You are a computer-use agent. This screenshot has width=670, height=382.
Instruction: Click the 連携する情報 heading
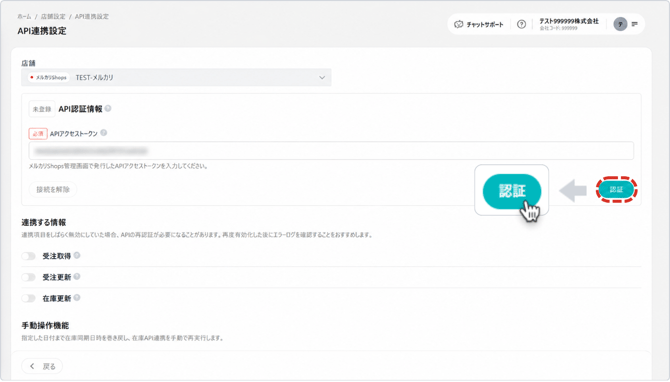tap(44, 222)
